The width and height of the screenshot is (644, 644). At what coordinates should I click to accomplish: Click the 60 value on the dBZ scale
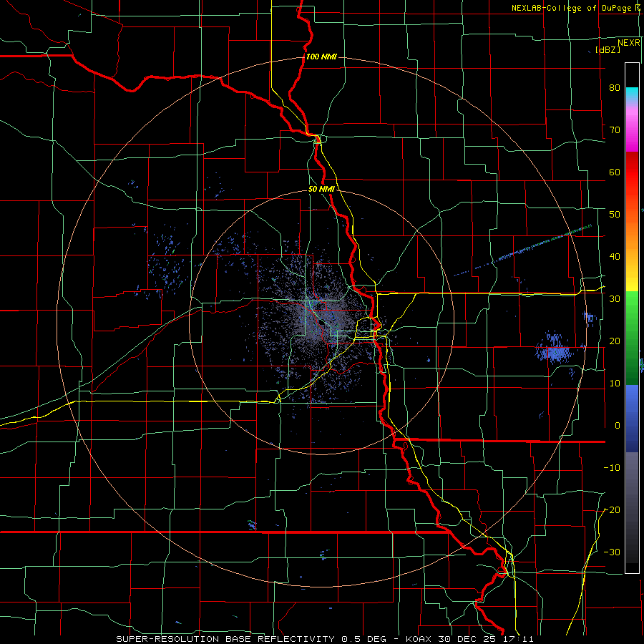click(615, 172)
